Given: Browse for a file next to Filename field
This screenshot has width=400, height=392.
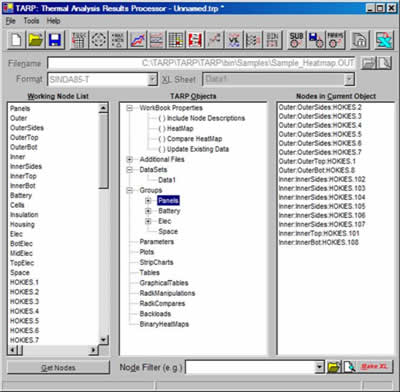Looking at the screenshot, I should point(368,63).
